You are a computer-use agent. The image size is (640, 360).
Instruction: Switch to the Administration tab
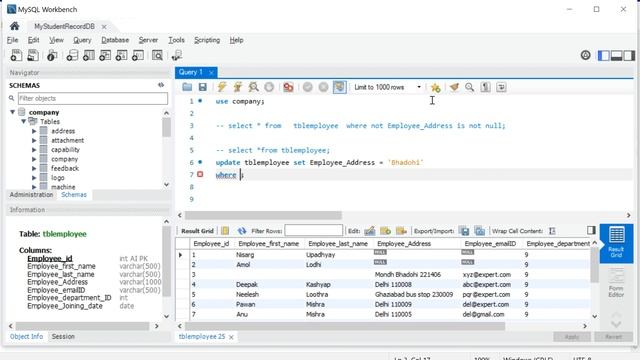[x=31, y=195]
